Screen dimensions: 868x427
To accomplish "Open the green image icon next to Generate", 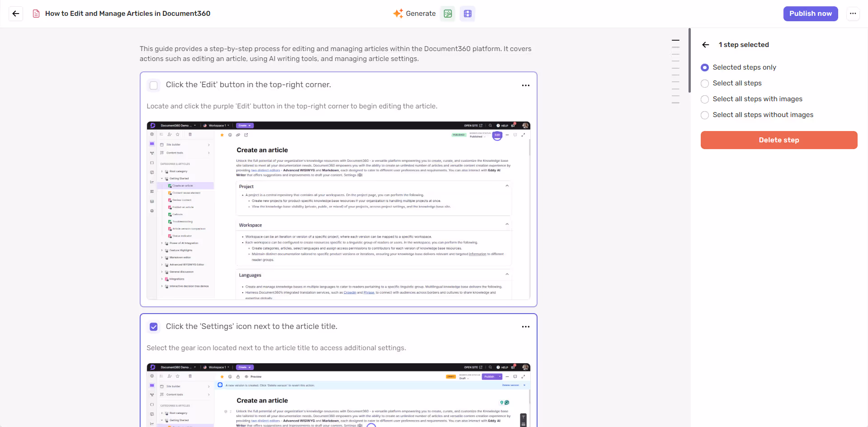I will click(448, 14).
